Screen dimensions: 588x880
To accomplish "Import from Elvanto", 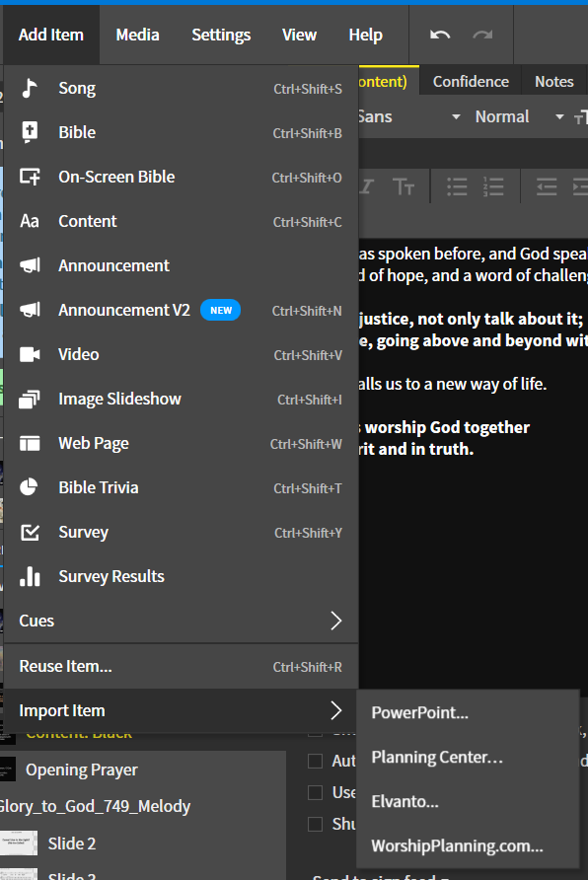I will [x=404, y=801].
